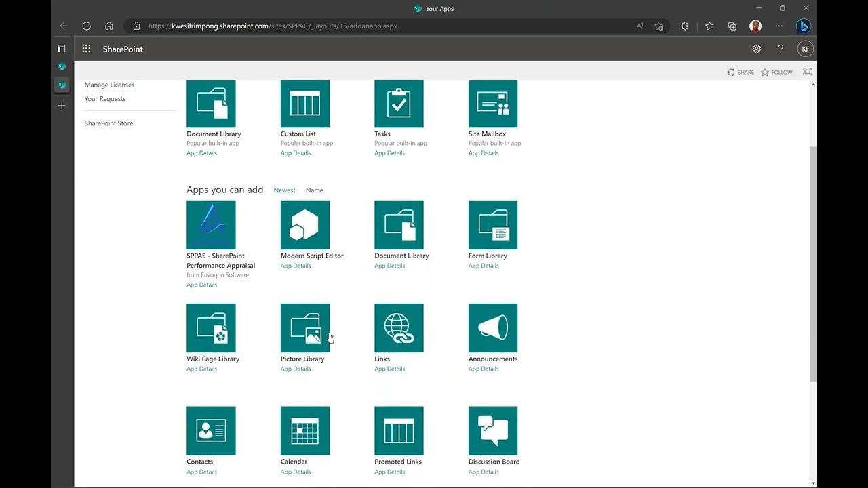Open App Details for Picture Library
The image size is (868, 488).
point(296,369)
